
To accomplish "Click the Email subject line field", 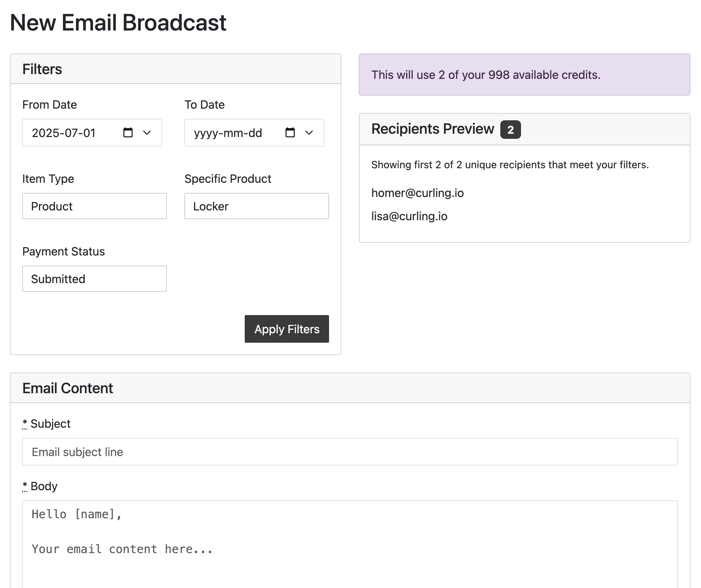I will [x=350, y=451].
